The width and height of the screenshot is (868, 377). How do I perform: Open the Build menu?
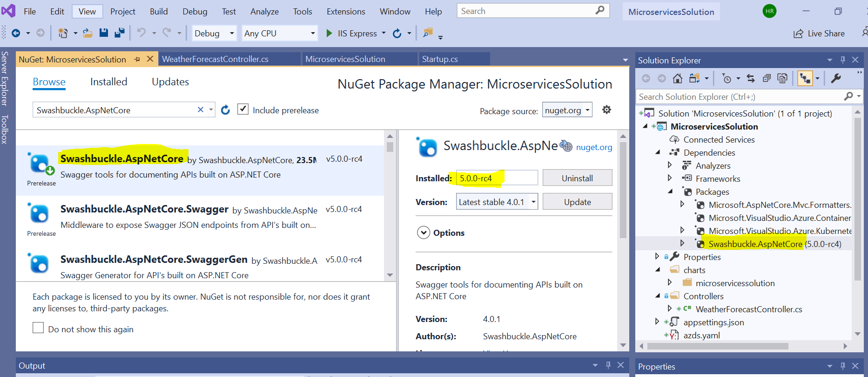tap(159, 11)
